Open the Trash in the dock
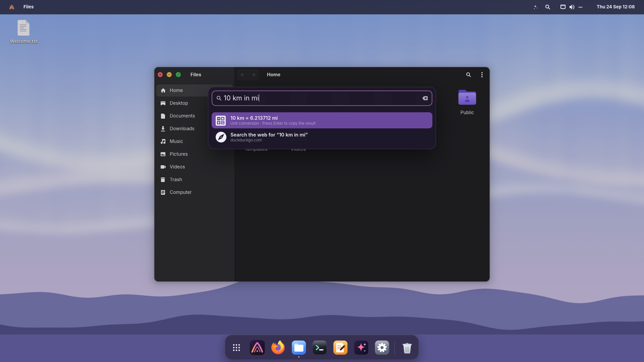This screenshot has height=362, width=644. coord(407,348)
